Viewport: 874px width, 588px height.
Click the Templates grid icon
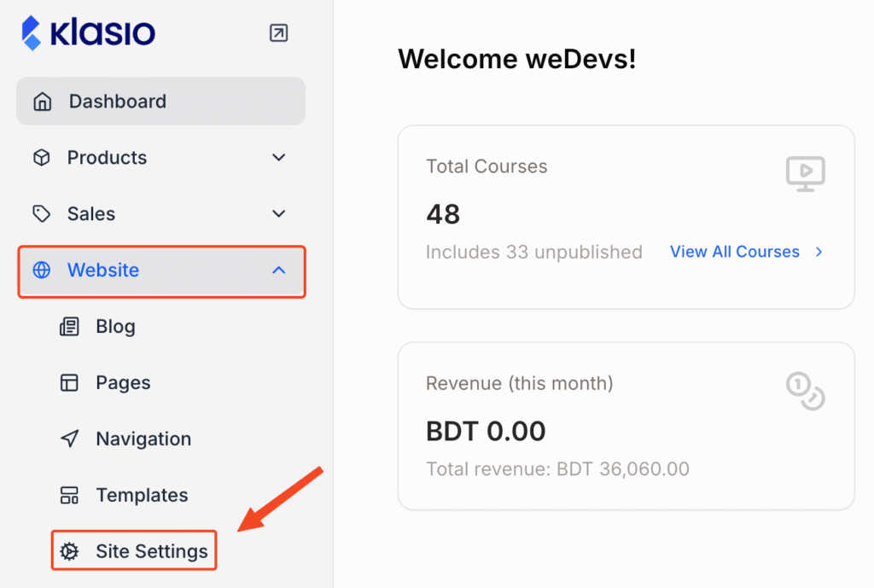[x=69, y=496]
